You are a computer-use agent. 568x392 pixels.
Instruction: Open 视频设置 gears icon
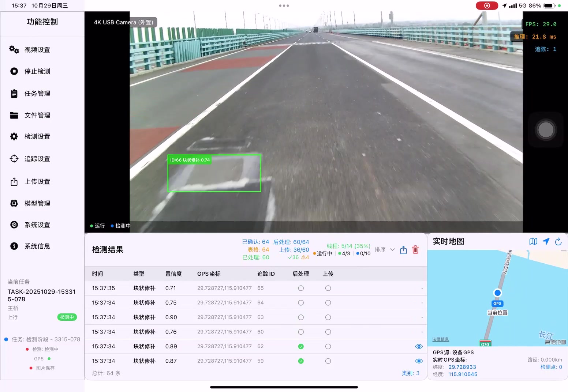click(x=14, y=49)
